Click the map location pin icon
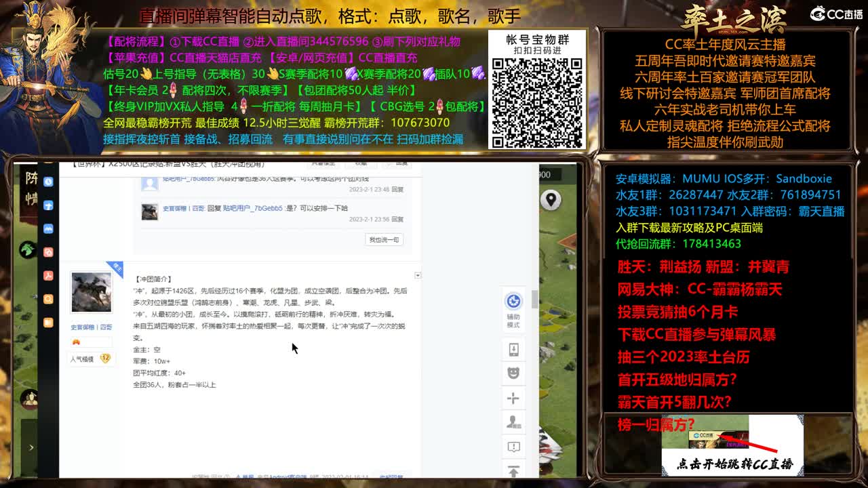Screen dimensions: 868x488 (551, 200)
